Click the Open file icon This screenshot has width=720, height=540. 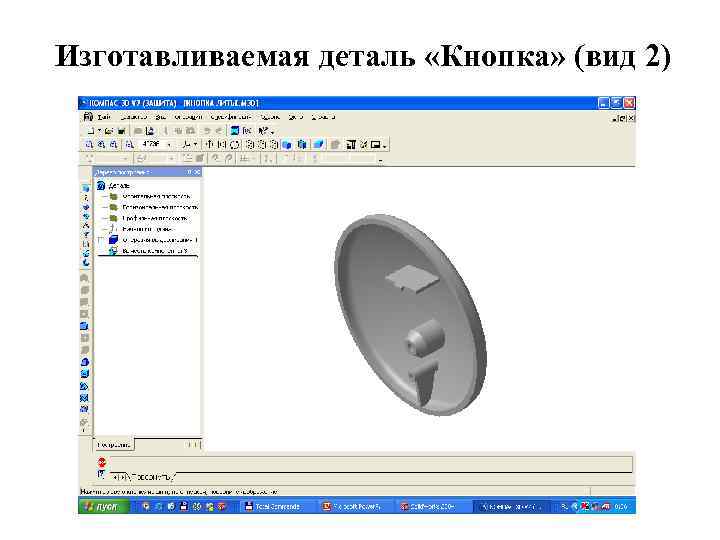coord(109,131)
